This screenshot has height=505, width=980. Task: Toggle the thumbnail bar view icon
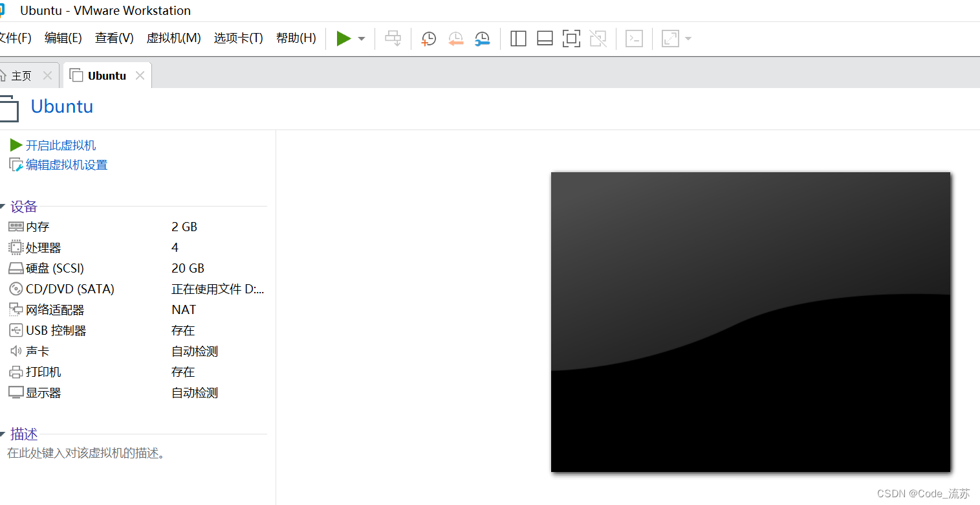545,39
